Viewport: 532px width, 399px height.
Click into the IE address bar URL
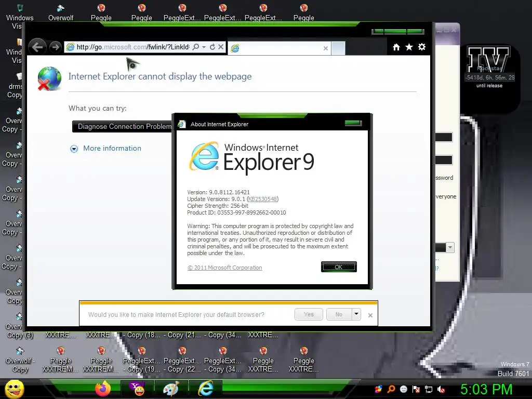(133, 47)
